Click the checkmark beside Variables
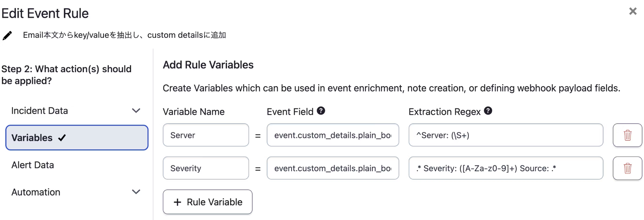Screen dimensions: 644x220 click(62, 138)
